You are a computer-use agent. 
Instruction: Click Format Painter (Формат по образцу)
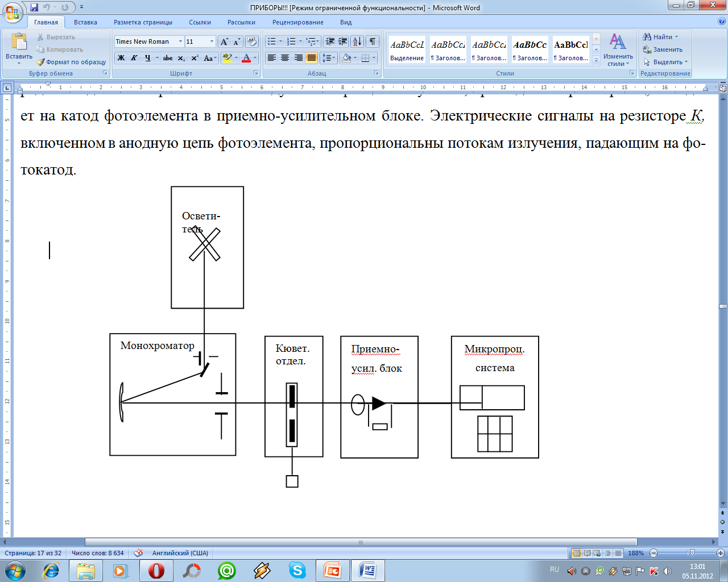coord(72,62)
